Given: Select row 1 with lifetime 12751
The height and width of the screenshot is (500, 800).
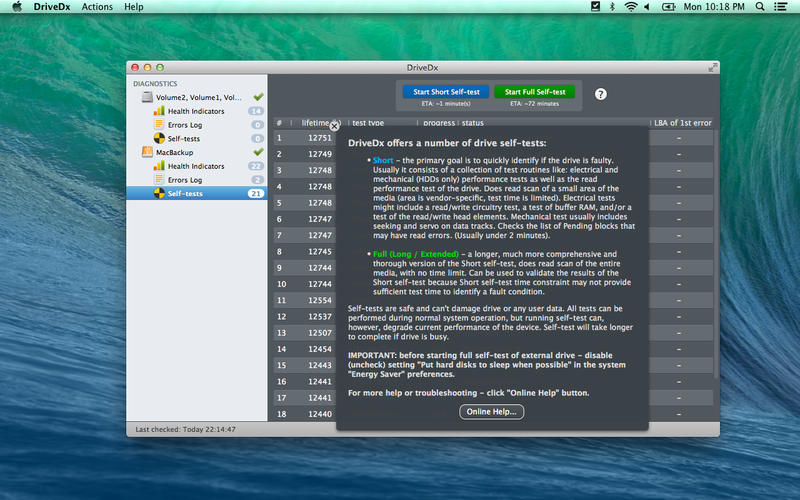Looking at the screenshot, I should tap(305, 138).
